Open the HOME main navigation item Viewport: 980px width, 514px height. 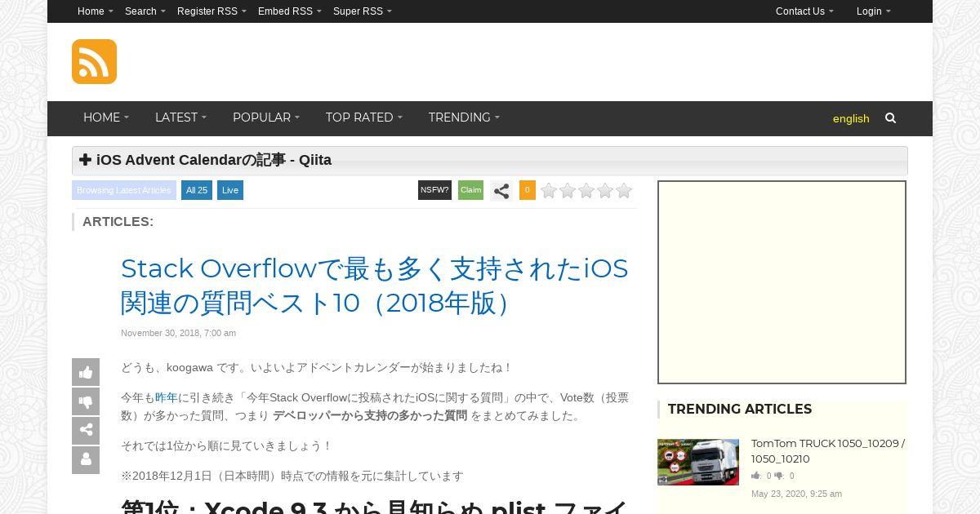point(106,117)
